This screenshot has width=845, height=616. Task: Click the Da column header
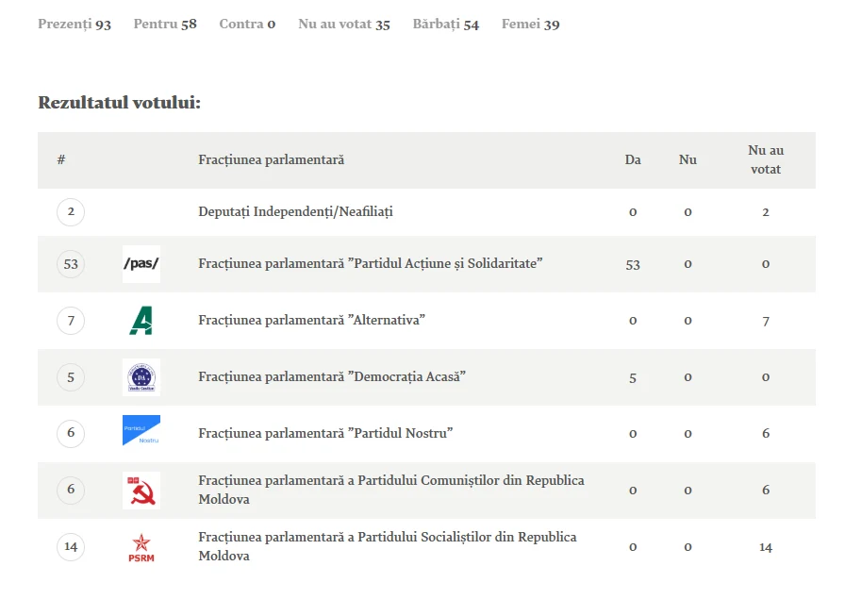pos(633,160)
